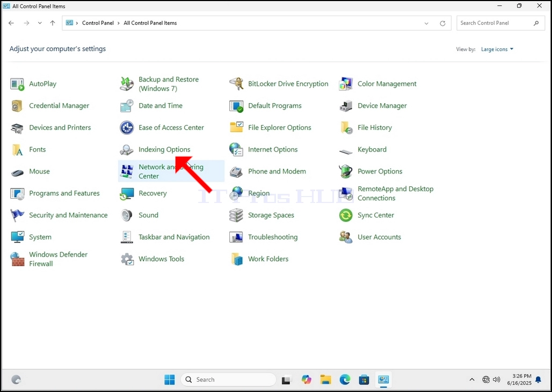The height and width of the screenshot is (392, 552).
Task: Click the Internet Options globe icon
Action: 236,150
